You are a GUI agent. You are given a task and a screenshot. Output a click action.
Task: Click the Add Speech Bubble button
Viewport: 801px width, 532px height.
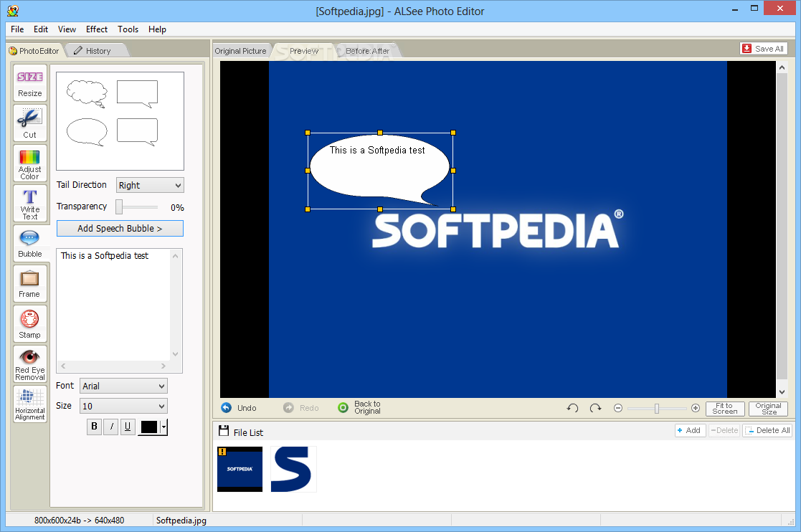[x=120, y=228]
